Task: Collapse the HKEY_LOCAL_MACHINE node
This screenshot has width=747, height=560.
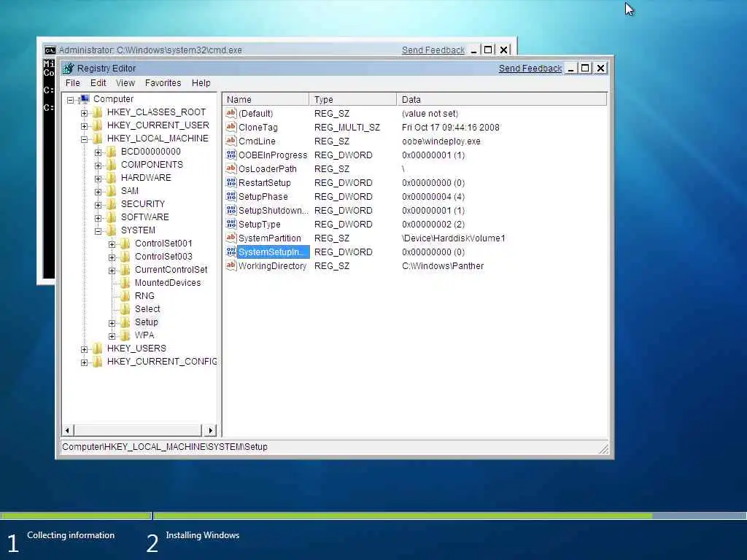Action: click(85, 139)
